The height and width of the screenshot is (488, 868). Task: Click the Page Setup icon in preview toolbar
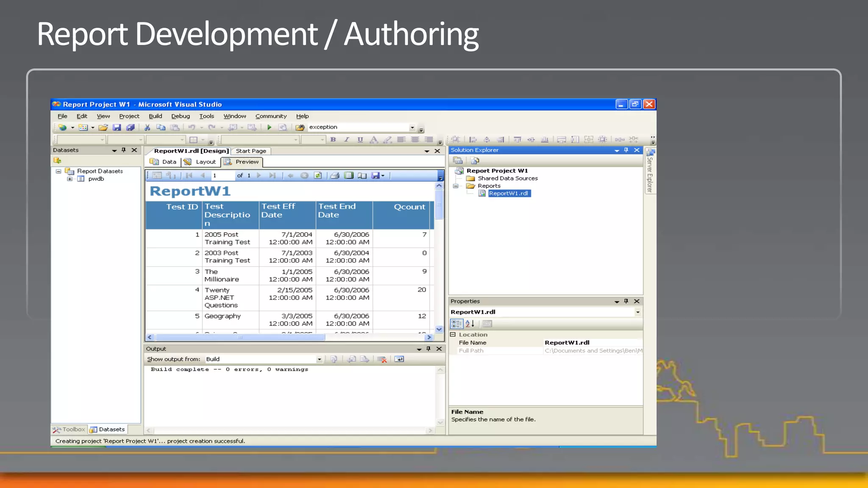pyautogui.click(x=362, y=175)
